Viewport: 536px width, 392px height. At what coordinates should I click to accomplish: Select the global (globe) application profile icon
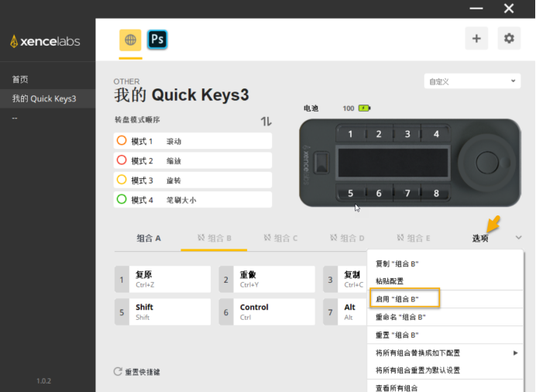[x=130, y=40]
